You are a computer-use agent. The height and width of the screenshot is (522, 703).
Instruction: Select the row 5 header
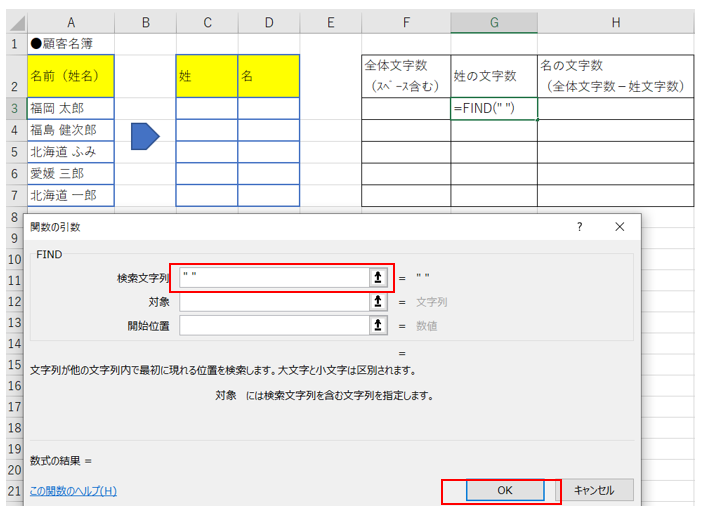pyautogui.click(x=13, y=152)
